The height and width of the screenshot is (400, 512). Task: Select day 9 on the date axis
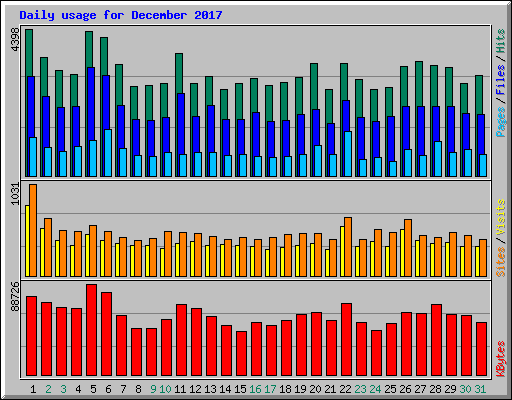153,389
